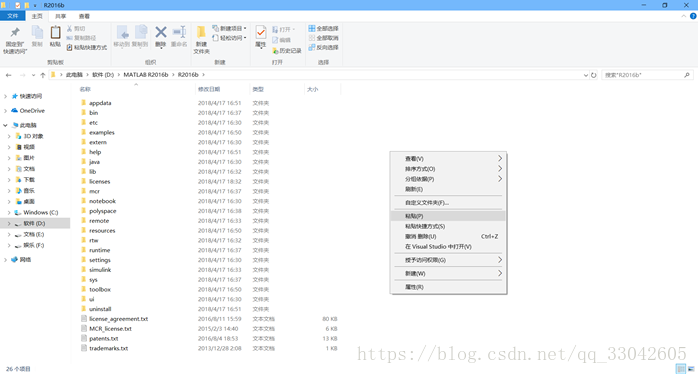Open the 新建项目 dropdown in ribbon
The width and height of the screenshot is (698, 374).
point(229,28)
